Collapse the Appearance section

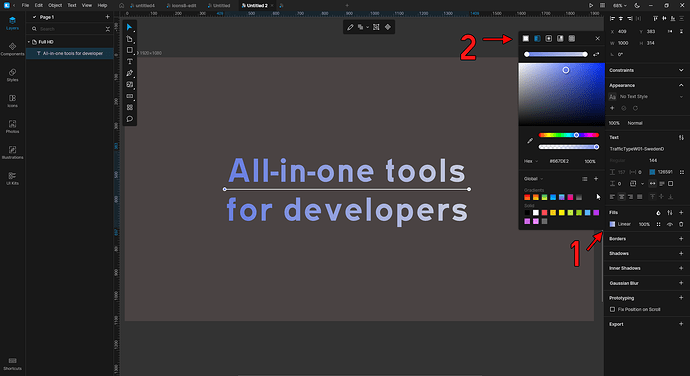coord(681,85)
